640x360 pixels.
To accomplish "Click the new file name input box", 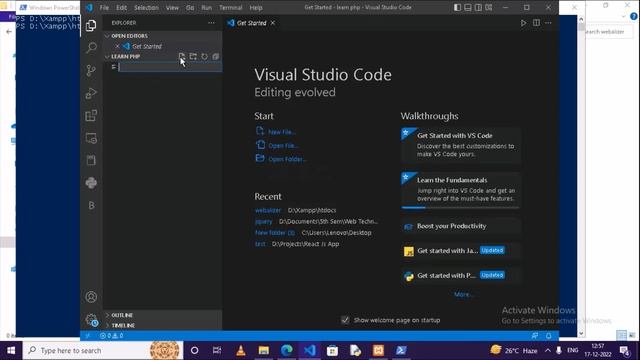I will pyautogui.click(x=170, y=67).
